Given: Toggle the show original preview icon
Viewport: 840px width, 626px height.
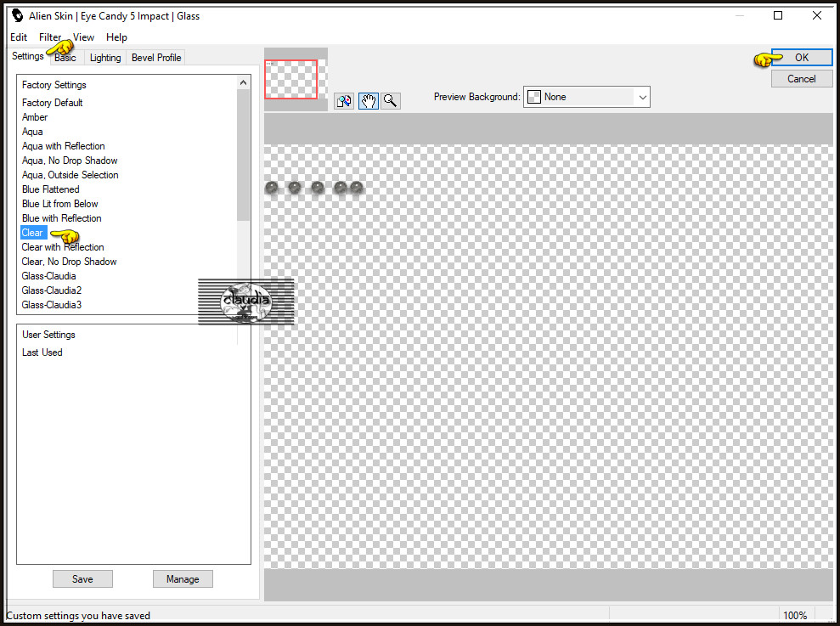Looking at the screenshot, I should (x=344, y=101).
